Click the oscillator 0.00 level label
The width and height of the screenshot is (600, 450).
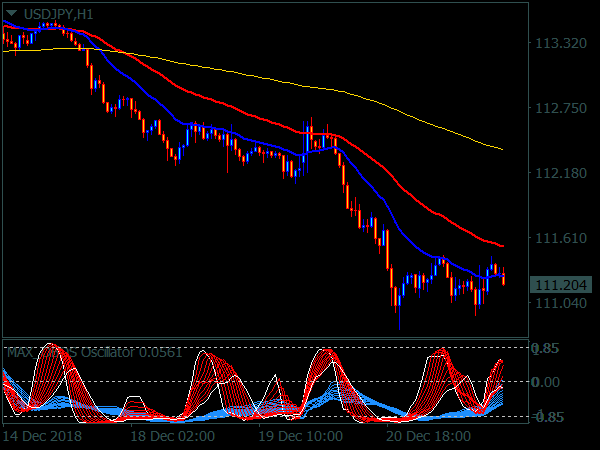[548, 382]
